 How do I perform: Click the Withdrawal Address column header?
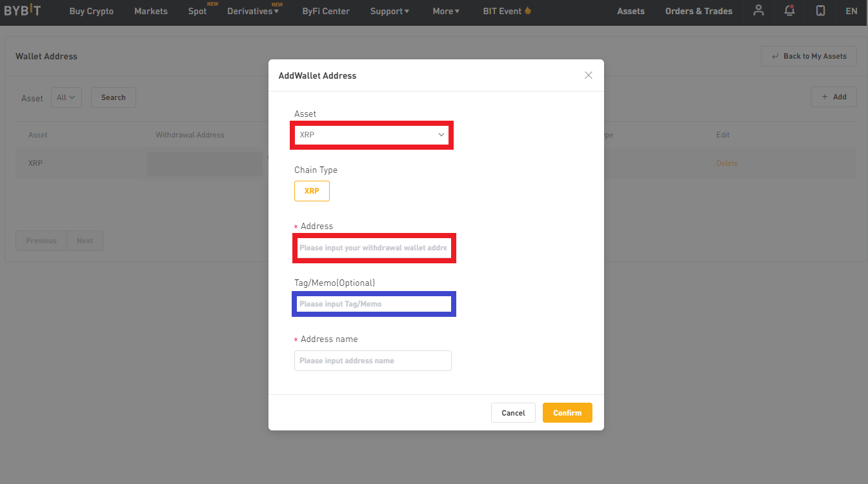click(x=190, y=135)
